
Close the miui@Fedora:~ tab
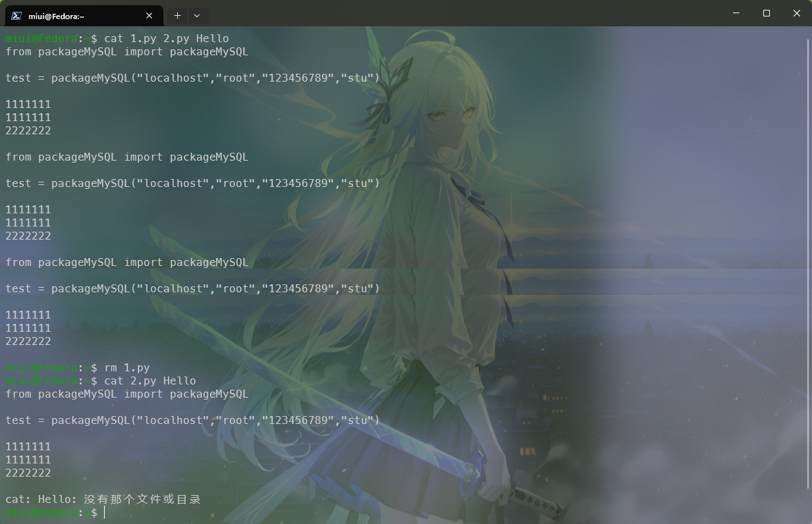[150, 15]
